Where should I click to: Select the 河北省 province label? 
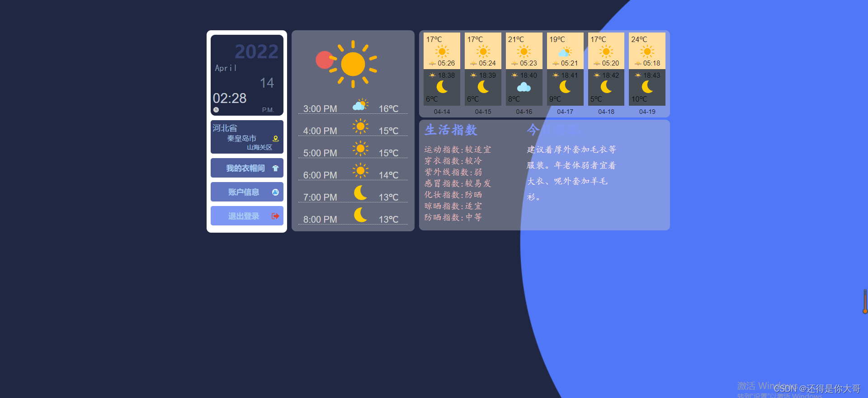225,128
